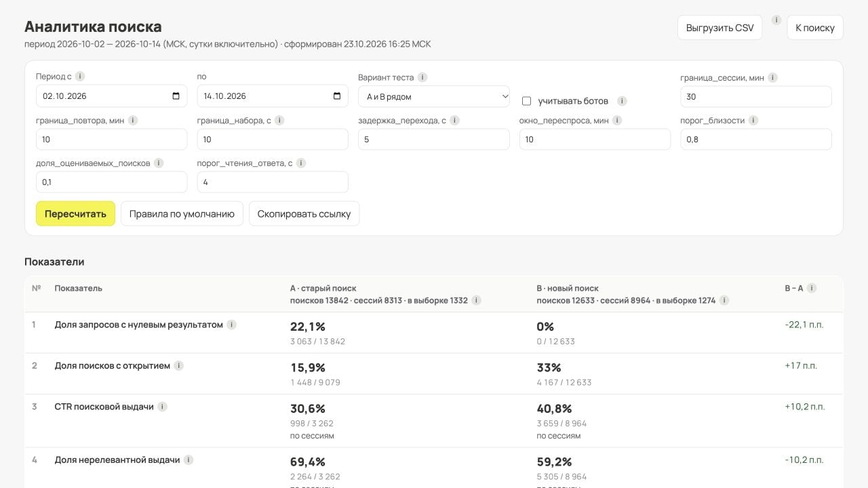Click the Пересчитать button
This screenshot has height=488, width=868.
[x=75, y=213]
